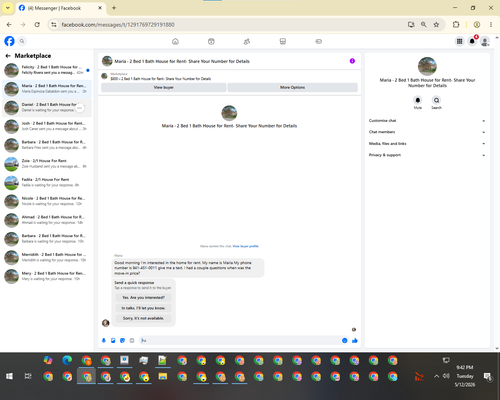Open Chrome three-dot menu

coord(491,25)
